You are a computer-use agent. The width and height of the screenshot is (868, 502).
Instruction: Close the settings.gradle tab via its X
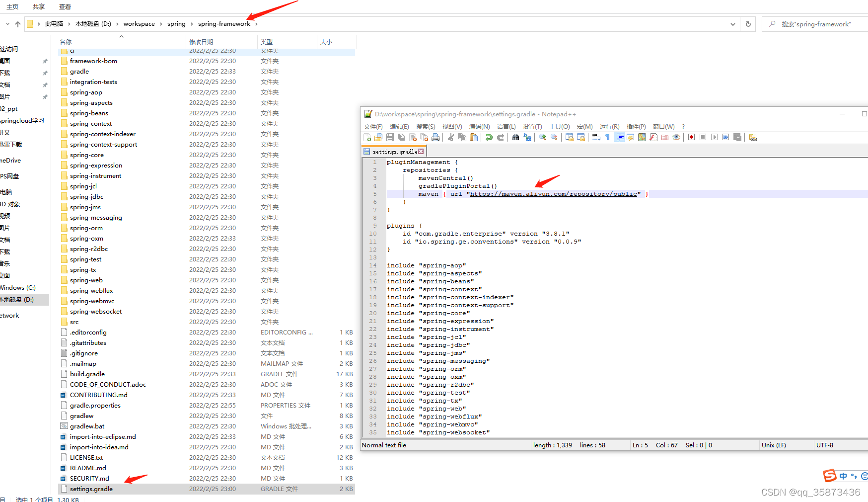click(421, 152)
